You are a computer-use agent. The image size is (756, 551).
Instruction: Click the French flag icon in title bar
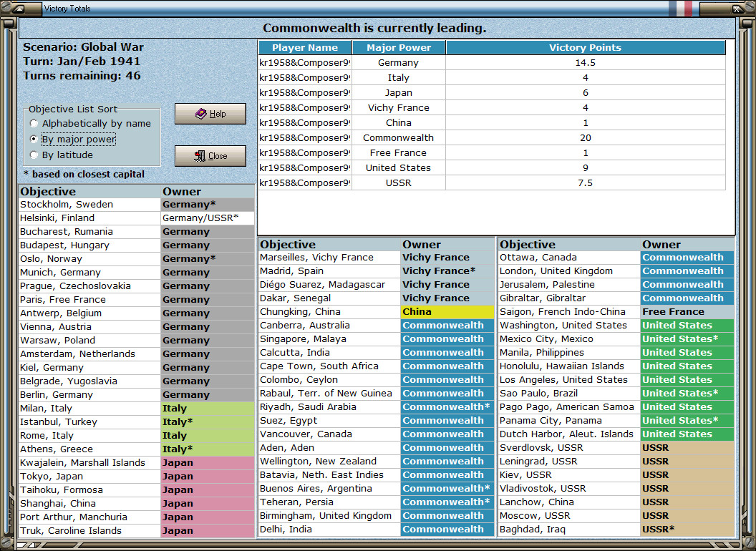(x=680, y=8)
